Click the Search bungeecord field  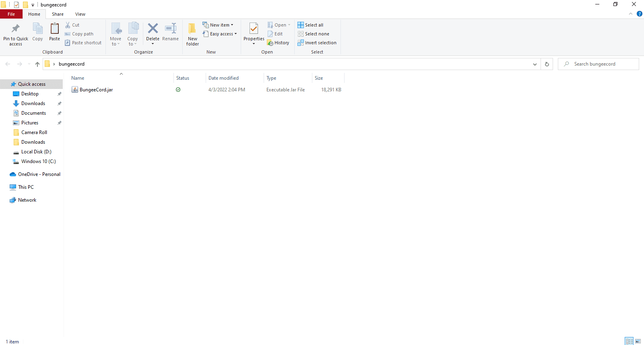[x=599, y=64]
